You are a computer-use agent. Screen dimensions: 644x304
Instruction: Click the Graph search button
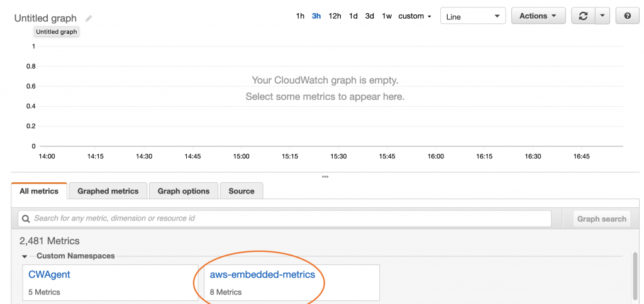(602, 219)
